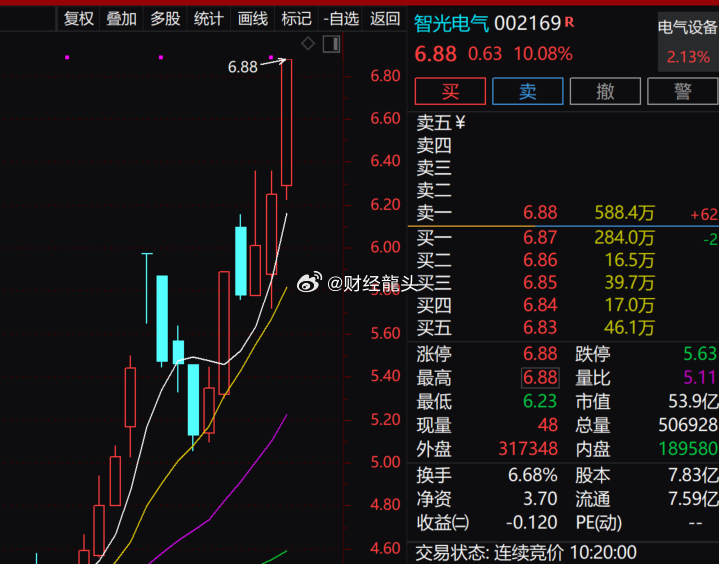Click 涨停 limit-up value 6.88

tap(540, 354)
